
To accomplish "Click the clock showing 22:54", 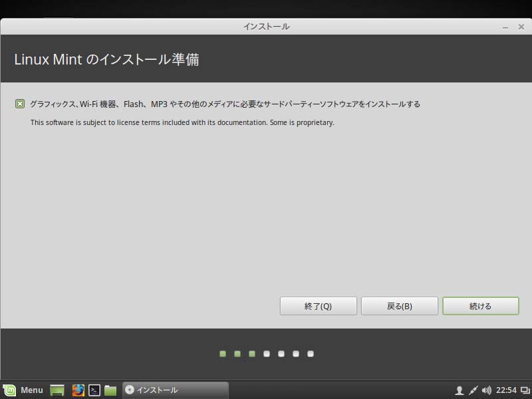I will [507, 390].
